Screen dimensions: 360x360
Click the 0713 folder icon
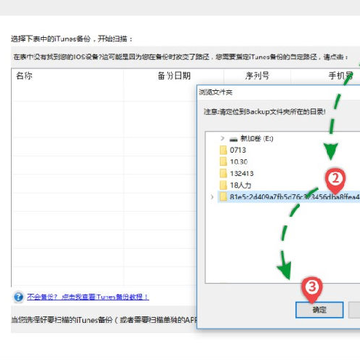[223, 150]
